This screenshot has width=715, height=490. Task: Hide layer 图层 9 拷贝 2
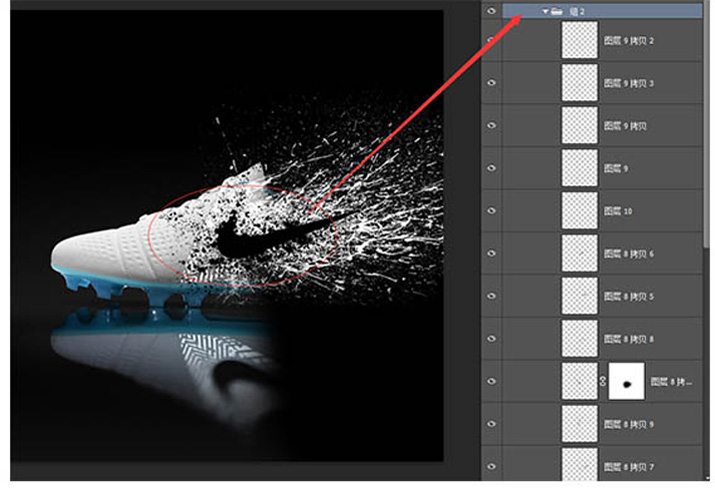[491, 40]
